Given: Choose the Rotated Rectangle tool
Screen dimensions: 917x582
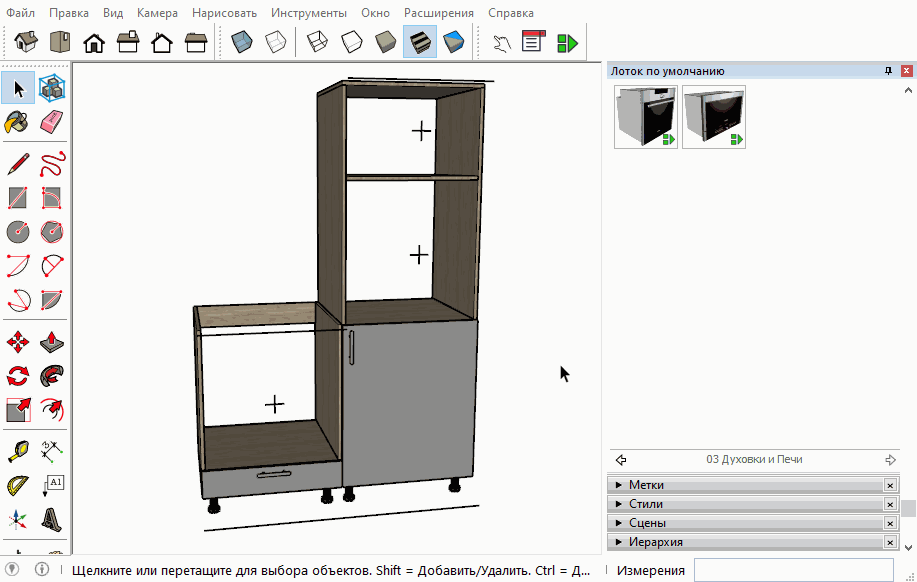Looking at the screenshot, I should 52,198.
